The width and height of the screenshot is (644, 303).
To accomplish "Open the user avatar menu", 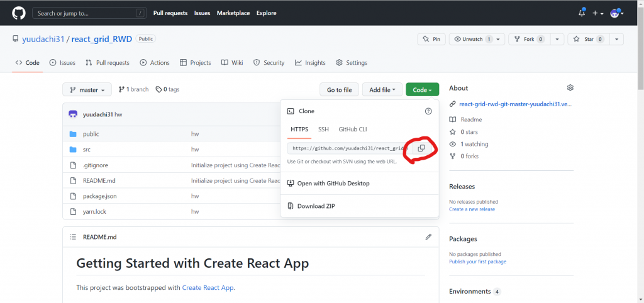I will tap(617, 13).
